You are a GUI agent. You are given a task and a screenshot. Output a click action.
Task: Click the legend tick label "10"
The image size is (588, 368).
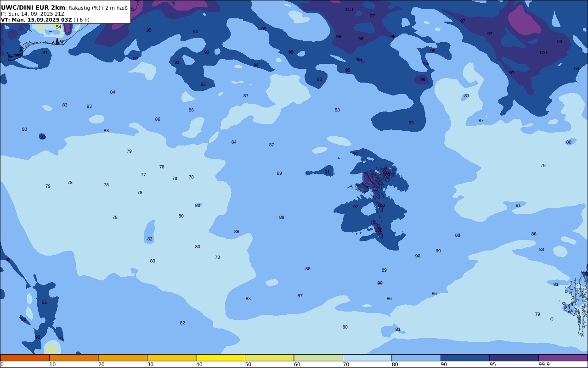(52, 364)
